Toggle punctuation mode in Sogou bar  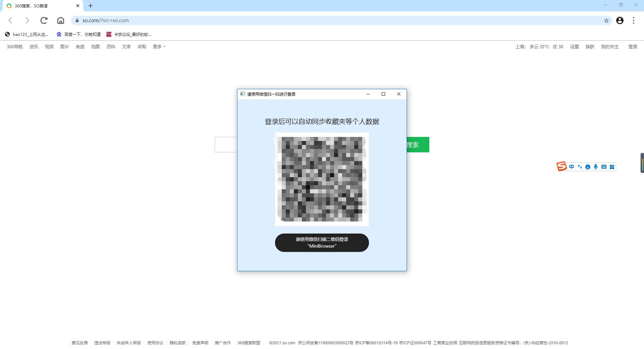coord(580,167)
